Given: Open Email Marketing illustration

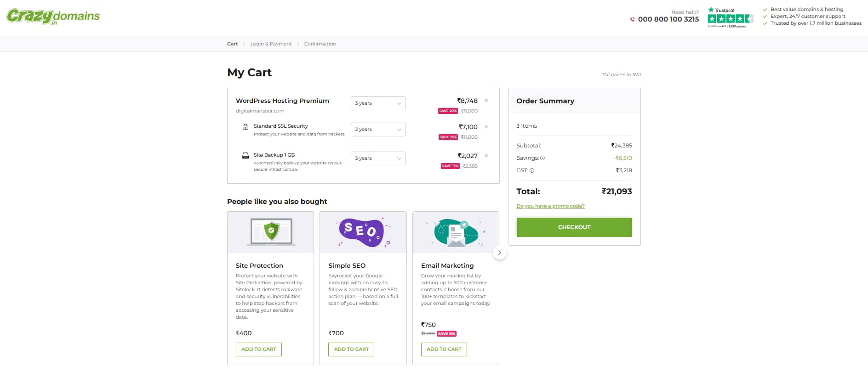Looking at the screenshot, I should click(456, 232).
